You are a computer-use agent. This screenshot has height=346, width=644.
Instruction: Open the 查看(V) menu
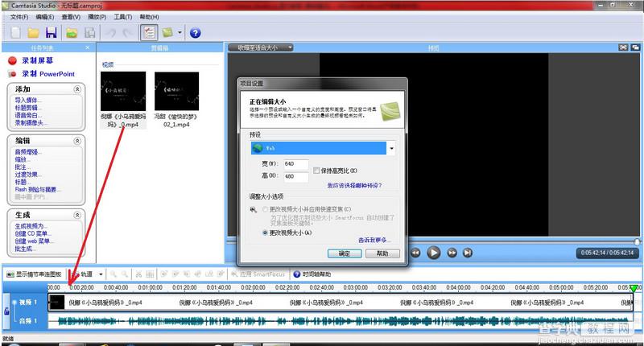point(71,17)
